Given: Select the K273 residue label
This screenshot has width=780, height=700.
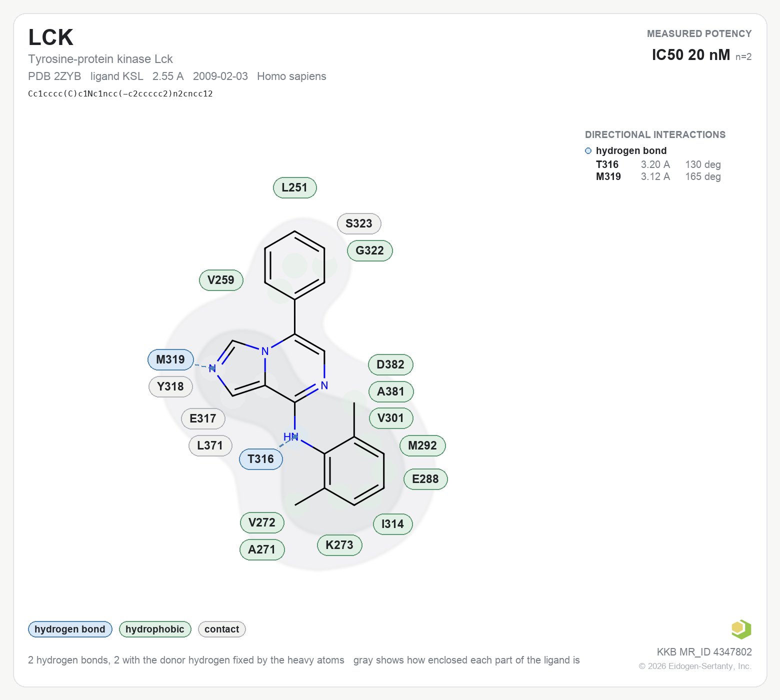Looking at the screenshot, I should pos(339,545).
